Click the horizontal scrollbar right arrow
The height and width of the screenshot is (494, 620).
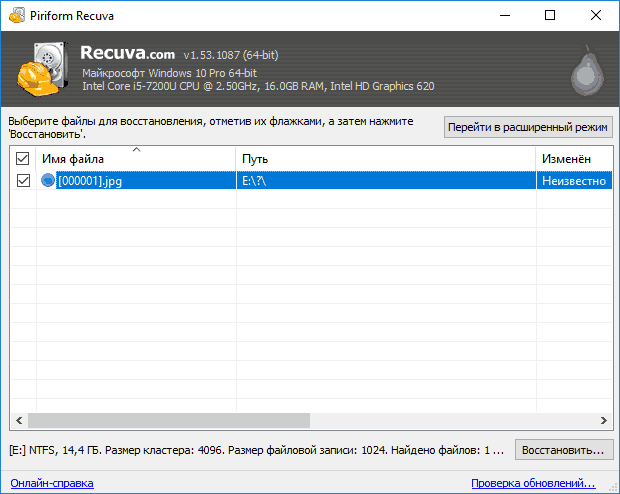tap(604, 420)
